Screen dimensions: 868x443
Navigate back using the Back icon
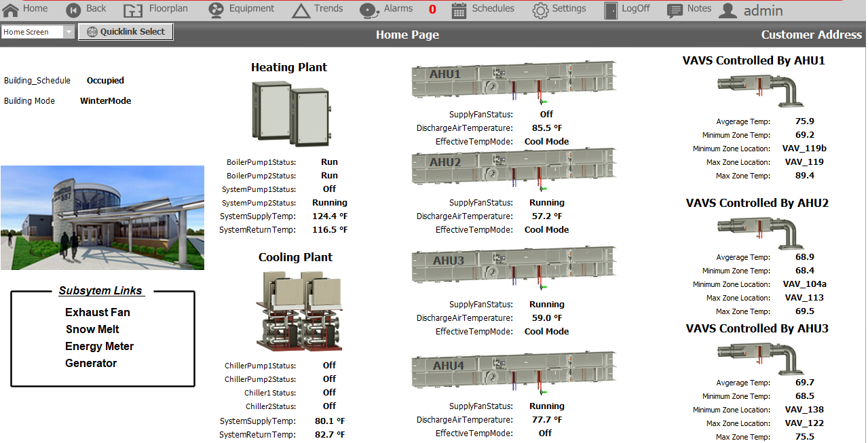click(x=86, y=9)
